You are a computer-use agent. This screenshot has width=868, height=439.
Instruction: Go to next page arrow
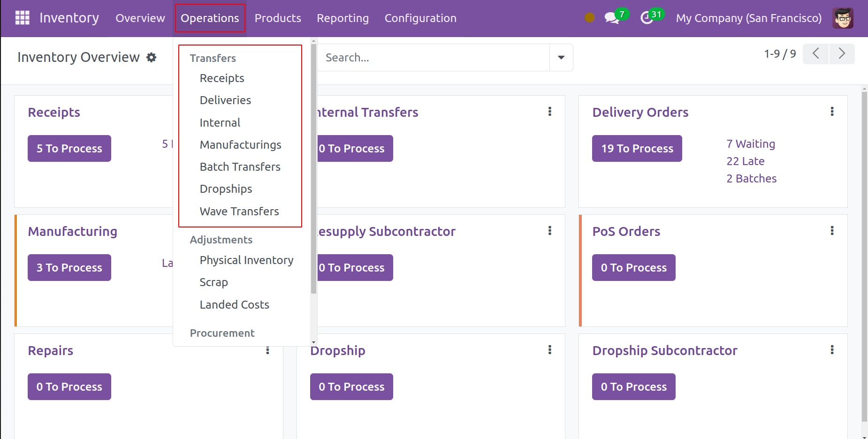pos(842,54)
